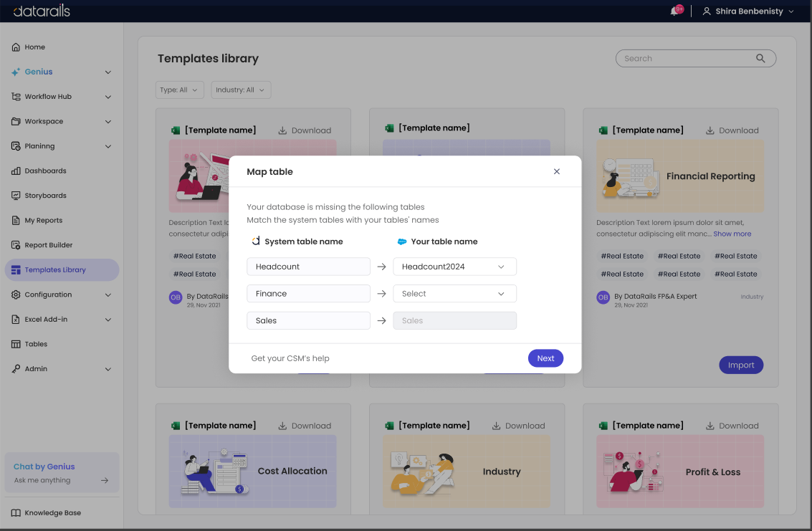This screenshot has height=531, width=812.
Task: Click the Next button in the Map table dialog
Action: point(545,358)
